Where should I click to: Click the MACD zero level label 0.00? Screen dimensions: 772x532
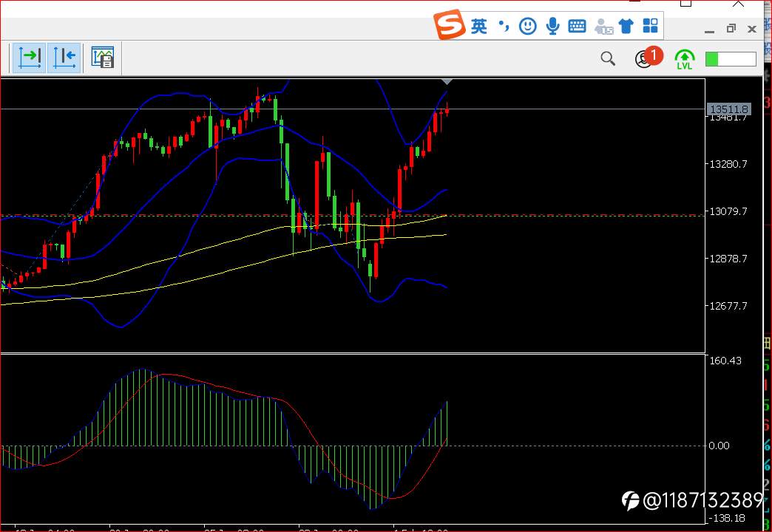[x=719, y=446]
